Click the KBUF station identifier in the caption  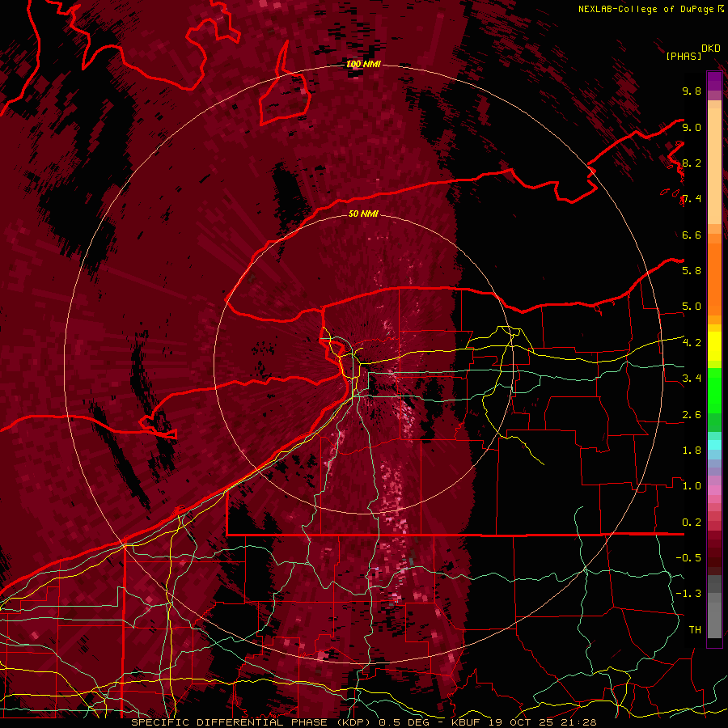[468, 722]
